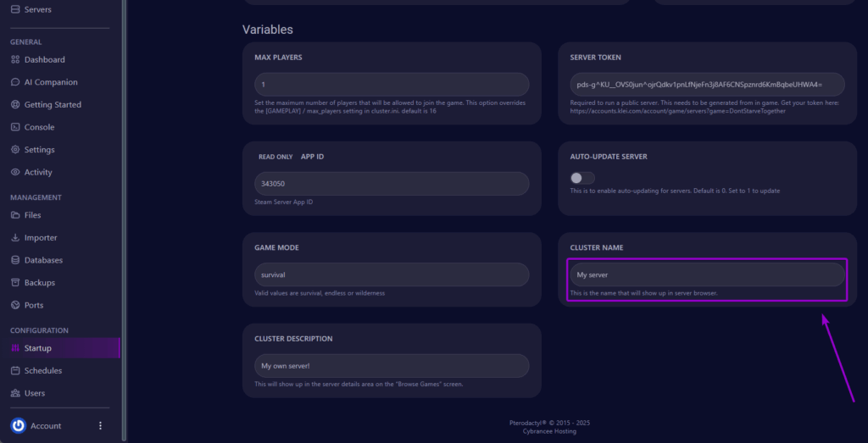Focus the Server Token text field

click(x=707, y=85)
